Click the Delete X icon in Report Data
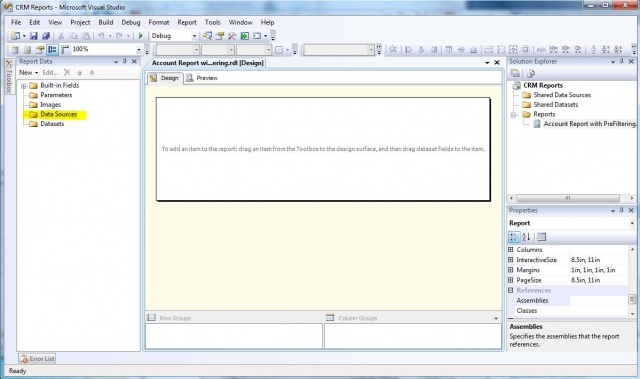Image resolution: width=640 pixels, height=379 pixels. 67,72
